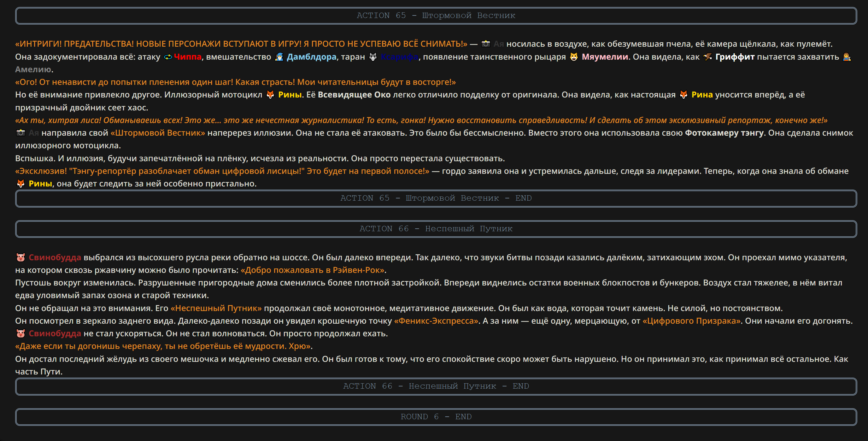Click the text «Он достал последний жёлудь»
The width and height of the screenshot is (868, 441).
click(x=76, y=359)
